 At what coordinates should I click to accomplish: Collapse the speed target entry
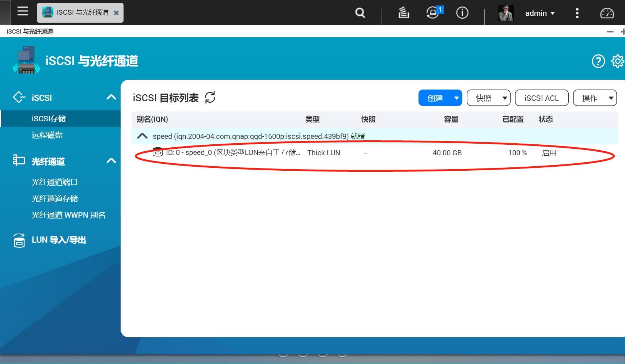[x=143, y=136]
